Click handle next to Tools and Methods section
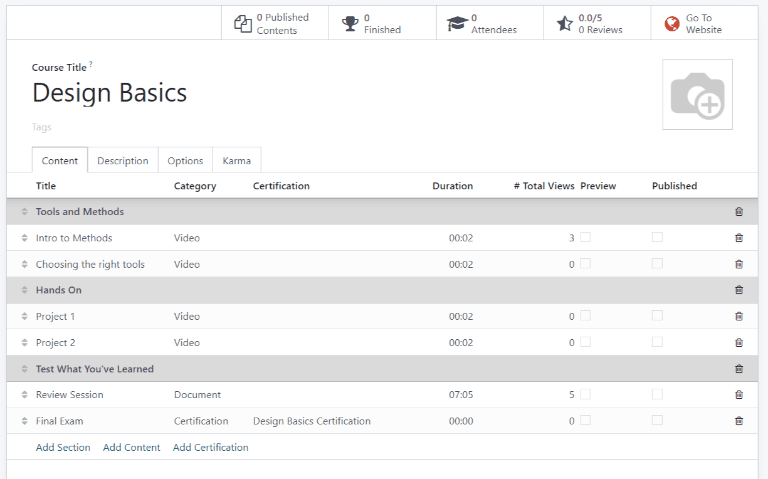 25,212
